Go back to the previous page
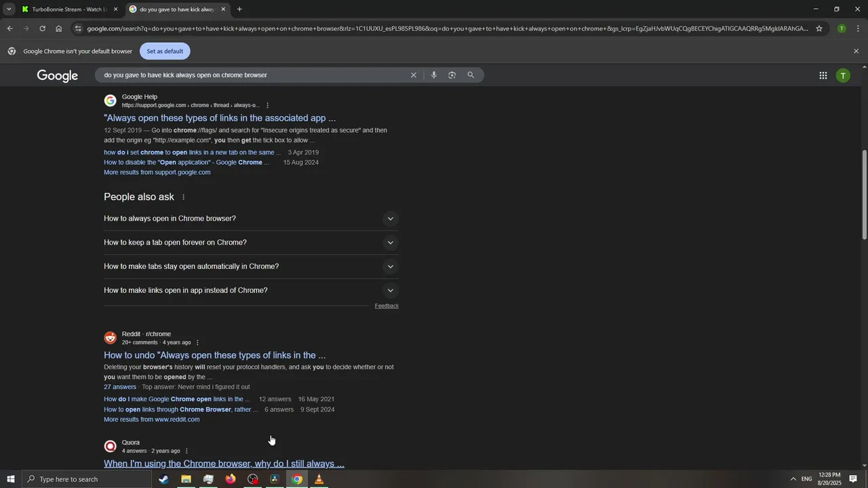Screen dimensions: 868x488 tap(9, 28)
